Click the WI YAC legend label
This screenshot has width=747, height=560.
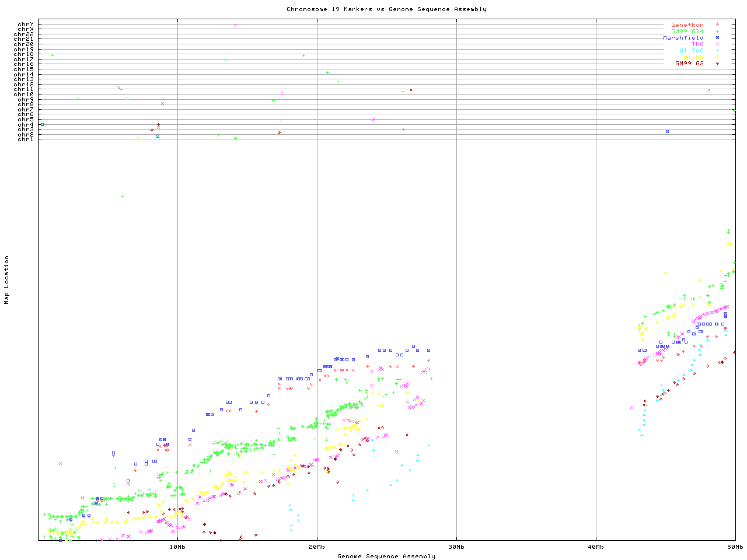coord(691,51)
